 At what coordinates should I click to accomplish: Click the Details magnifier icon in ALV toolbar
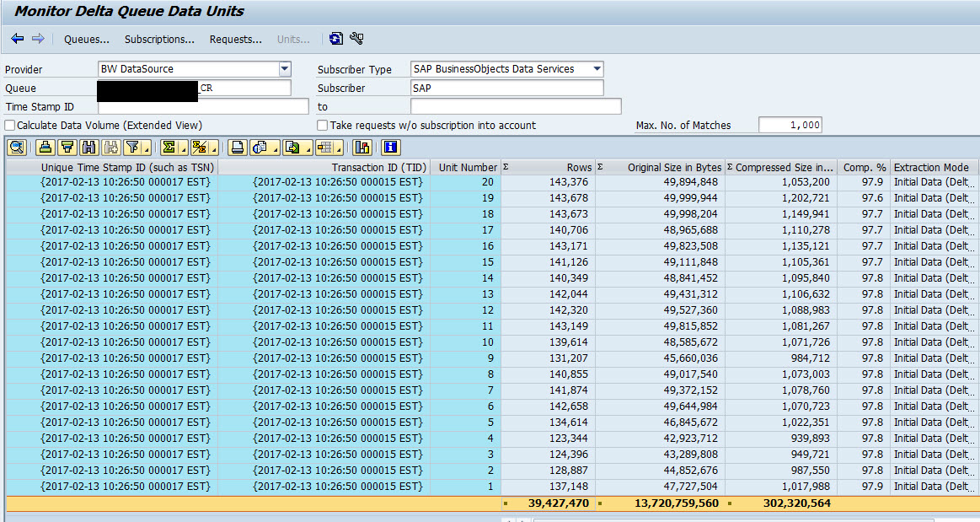pos(17,148)
